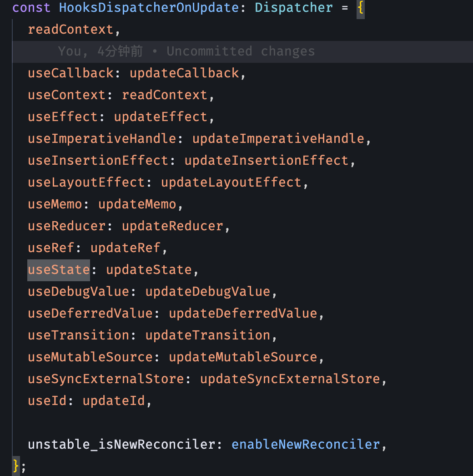The width and height of the screenshot is (473, 476).
Task: Click the highlighted useState property key
Action: tap(59, 270)
